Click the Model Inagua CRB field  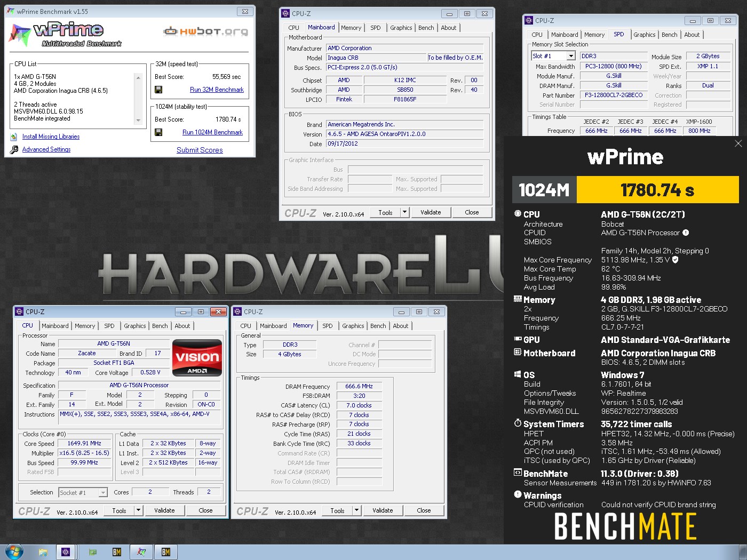pyautogui.click(x=376, y=58)
